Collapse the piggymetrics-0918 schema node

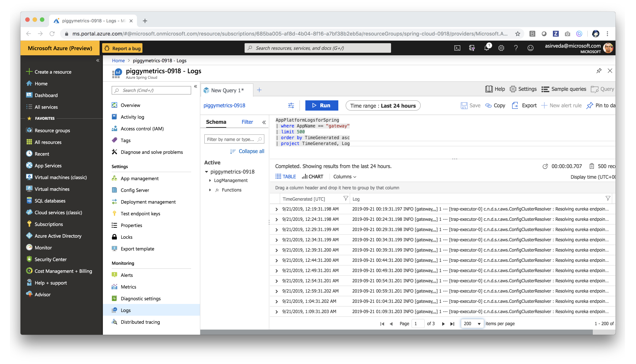[x=206, y=172]
